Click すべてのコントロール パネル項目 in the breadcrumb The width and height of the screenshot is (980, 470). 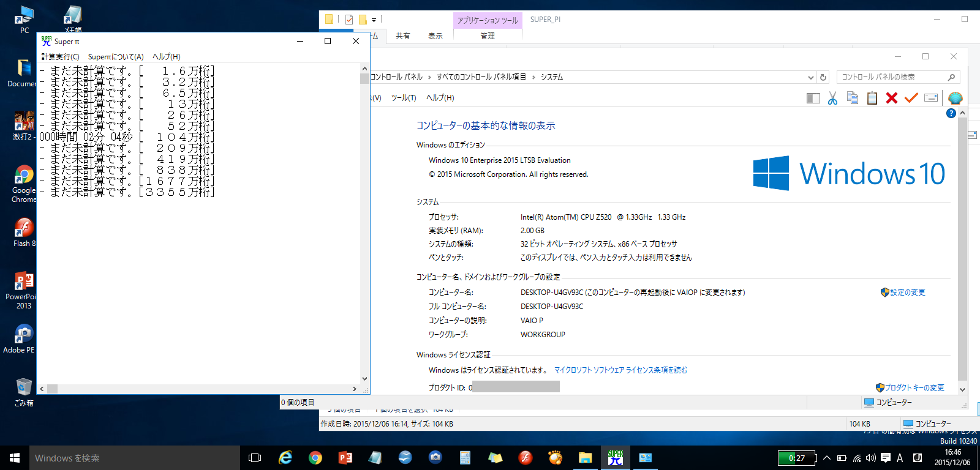click(x=481, y=77)
